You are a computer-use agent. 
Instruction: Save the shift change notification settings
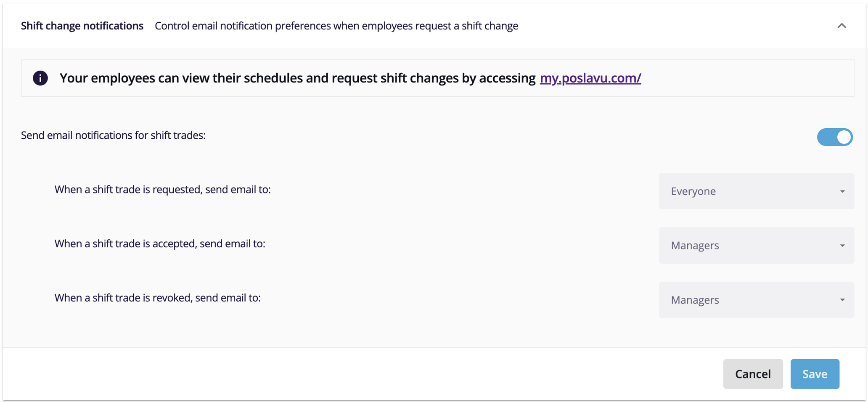(815, 373)
